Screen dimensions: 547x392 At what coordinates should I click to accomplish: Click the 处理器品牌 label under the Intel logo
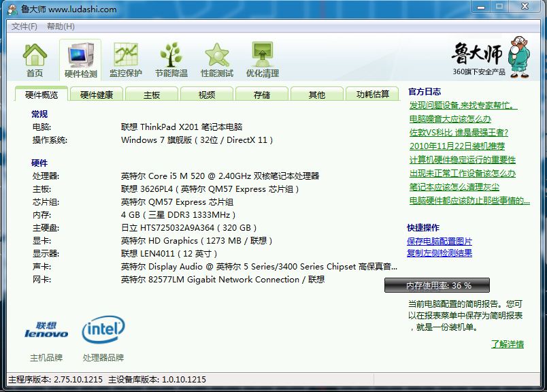click(103, 358)
